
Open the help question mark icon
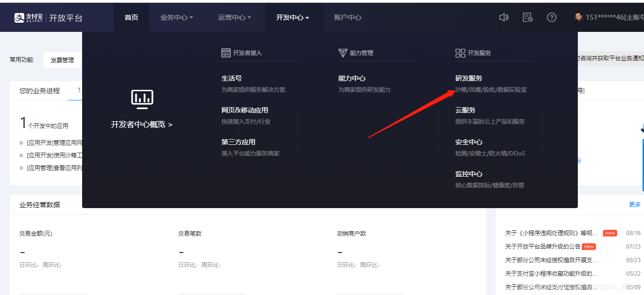(552, 17)
